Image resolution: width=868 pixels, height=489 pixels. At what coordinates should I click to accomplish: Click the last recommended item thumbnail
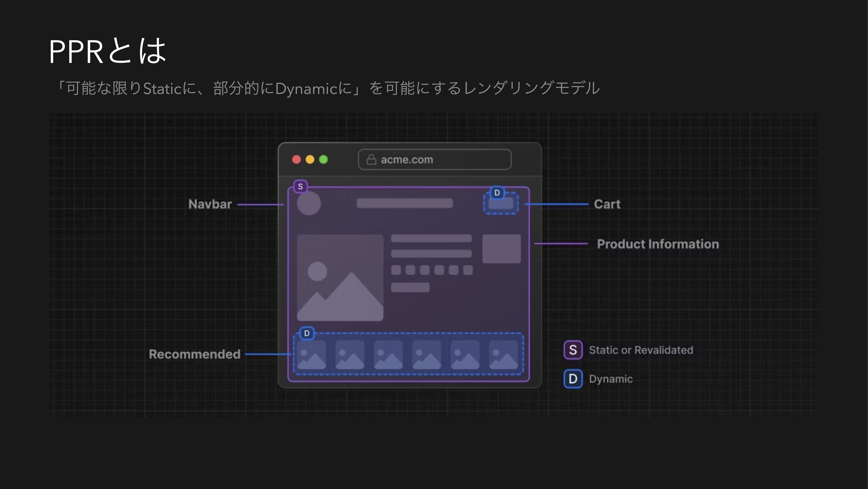coord(503,355)
